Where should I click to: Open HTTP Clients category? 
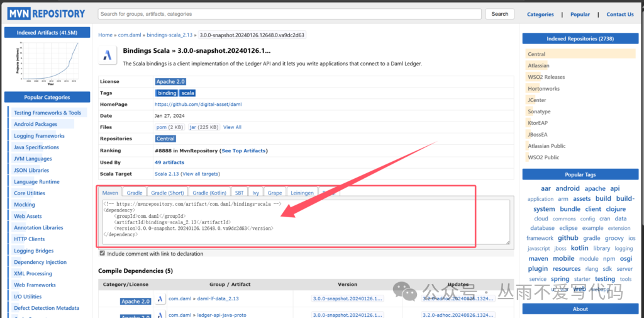(29, 239)
